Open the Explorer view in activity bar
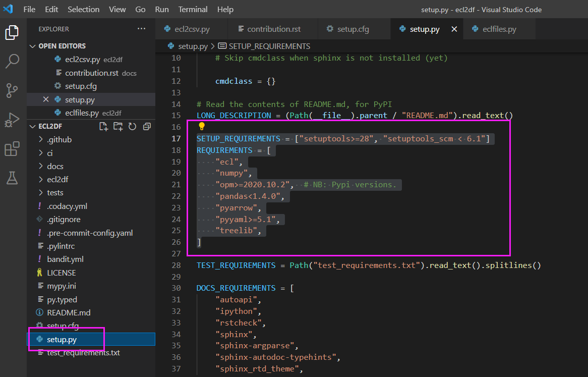This screenshot has width=588, height=377. (x=12, y=33)
